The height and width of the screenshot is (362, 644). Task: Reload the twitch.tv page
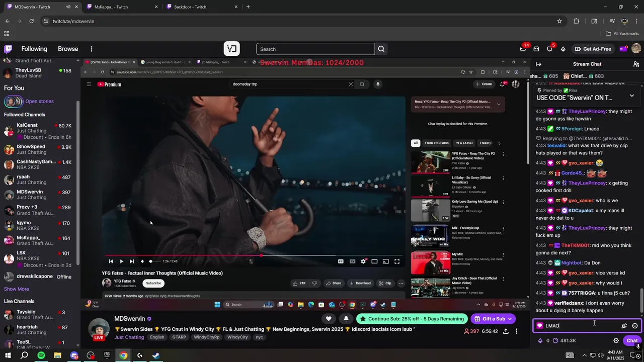pos(31,21)
